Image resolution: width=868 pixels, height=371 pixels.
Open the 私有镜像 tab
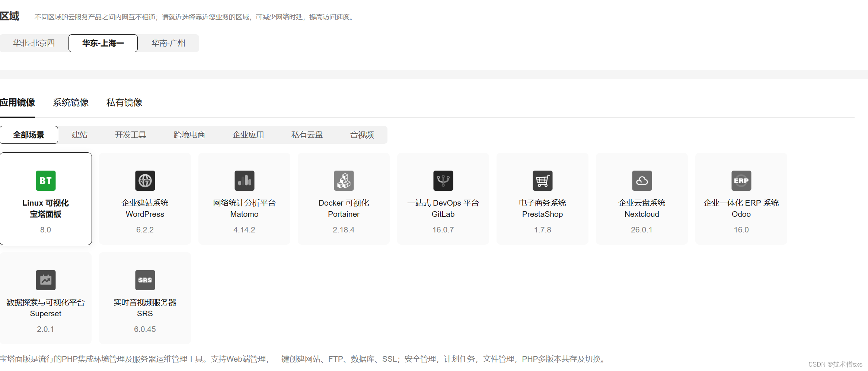124,102
